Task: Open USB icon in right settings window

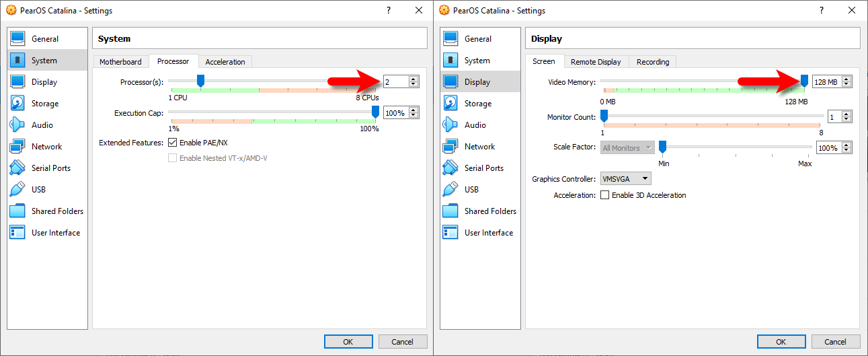Action: click(x=450, y=190)
